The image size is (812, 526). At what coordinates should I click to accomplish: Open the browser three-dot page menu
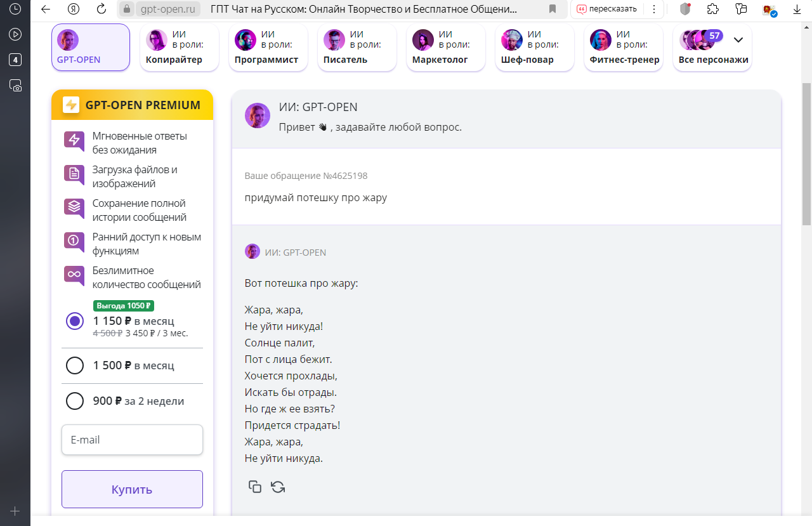[x=654, y=9]
